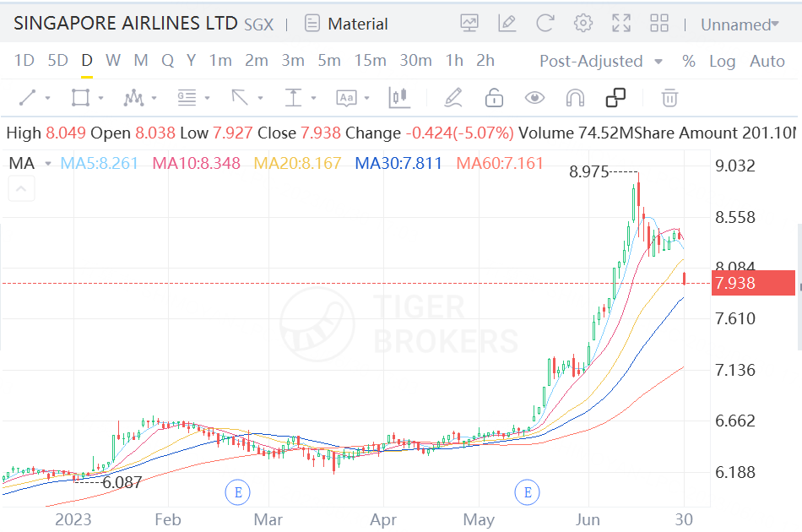The height and width of the screenshot is (532, 802).
Task: Click the candlestick chart type icon
Action: point(398,98)
